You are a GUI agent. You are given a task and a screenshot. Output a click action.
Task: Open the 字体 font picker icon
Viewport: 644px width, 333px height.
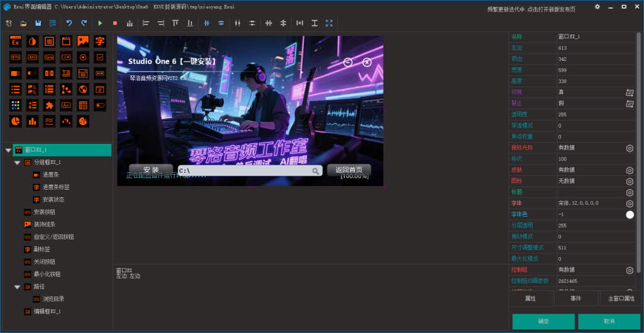point(630,204)
